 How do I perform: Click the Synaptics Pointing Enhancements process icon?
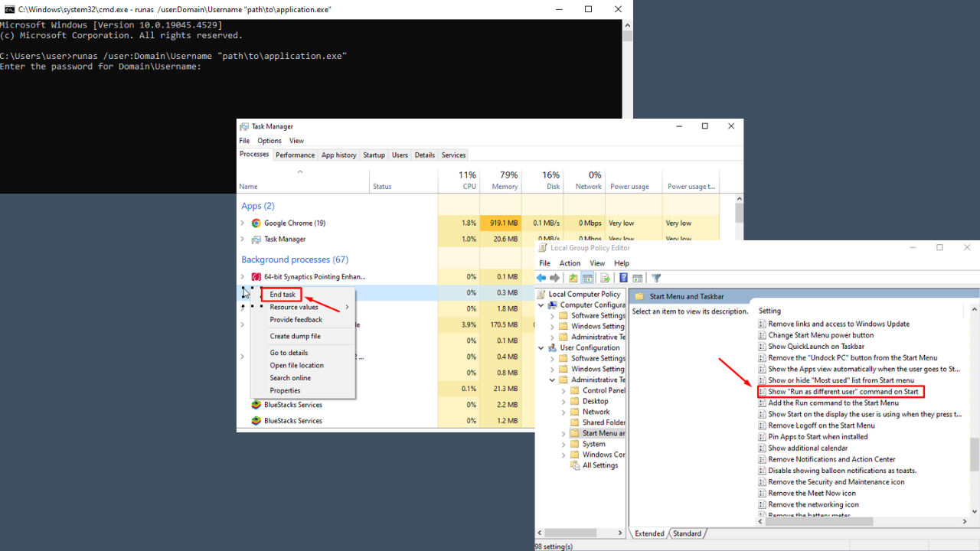256,276
